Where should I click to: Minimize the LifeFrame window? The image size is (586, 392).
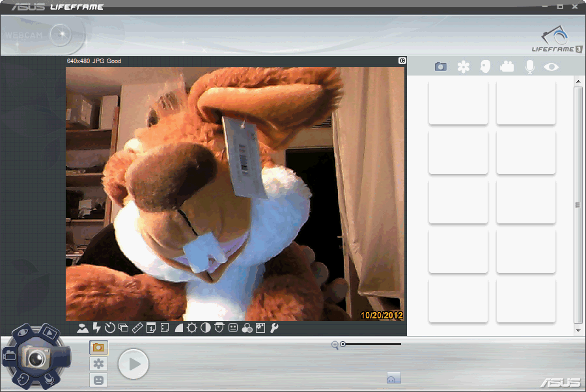pos(545,7)
